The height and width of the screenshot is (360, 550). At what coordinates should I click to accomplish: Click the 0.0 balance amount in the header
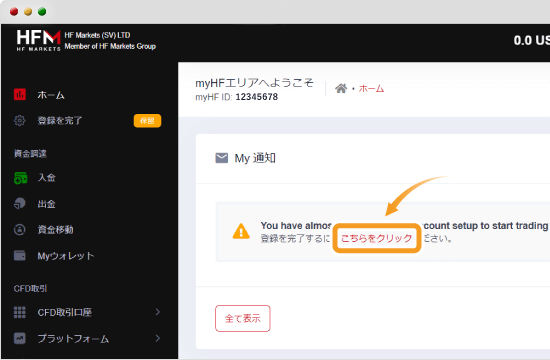coord(522,40)
